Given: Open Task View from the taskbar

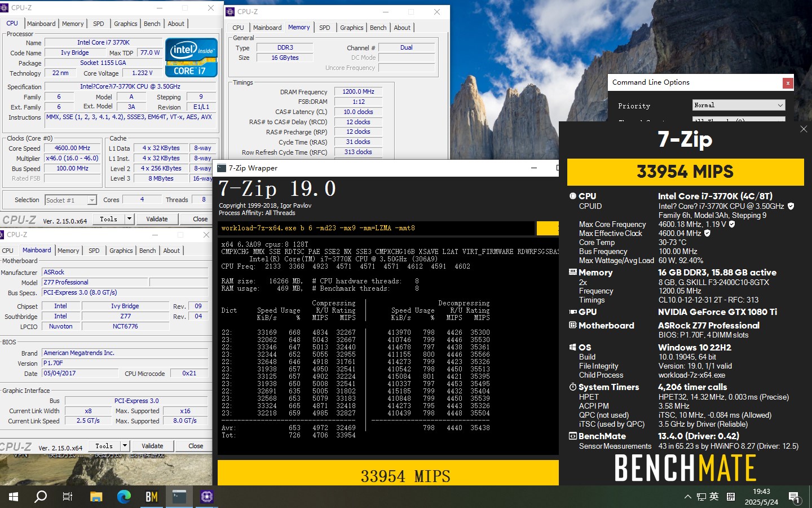Looking at the screenshot, I should (x=68, y=497).
